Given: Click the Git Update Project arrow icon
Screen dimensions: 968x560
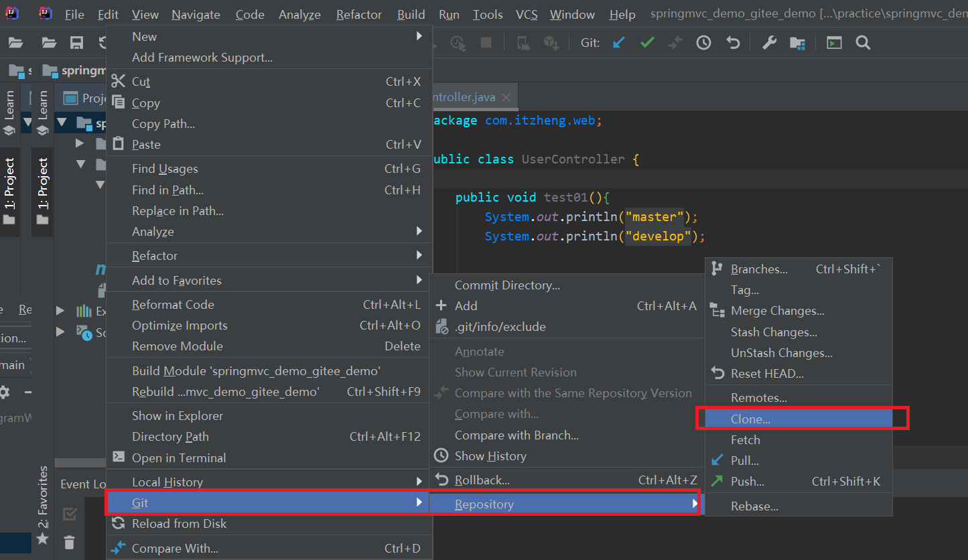Looking at the screenshot, I should 619,43.
